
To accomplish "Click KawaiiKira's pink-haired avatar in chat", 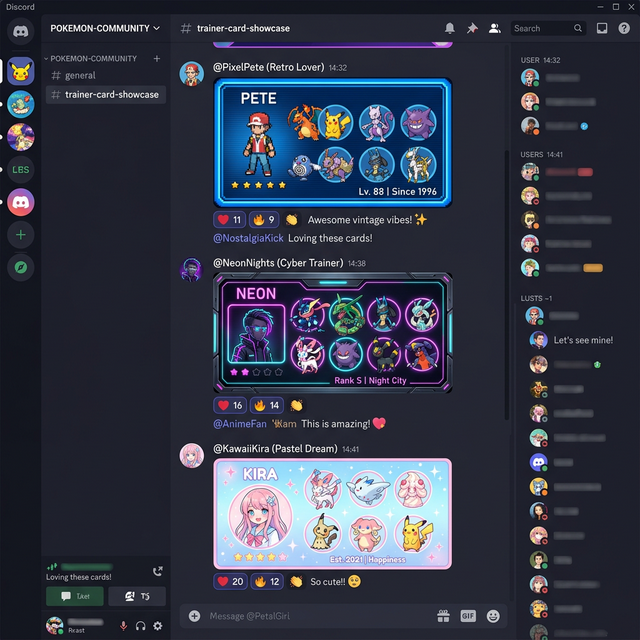I will tap(191, 456).
